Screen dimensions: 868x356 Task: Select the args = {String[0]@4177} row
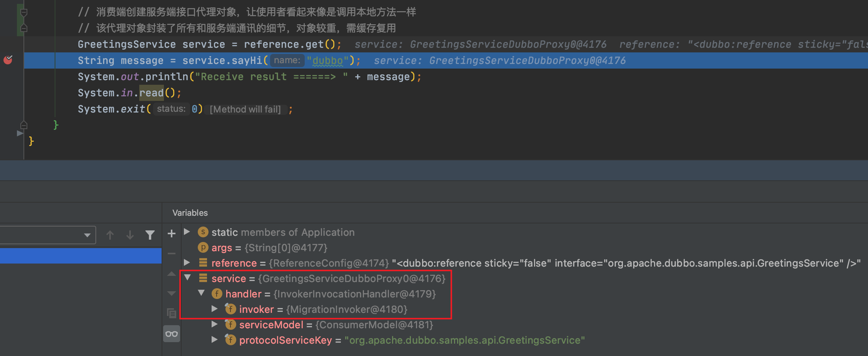[x=269, y=248]
